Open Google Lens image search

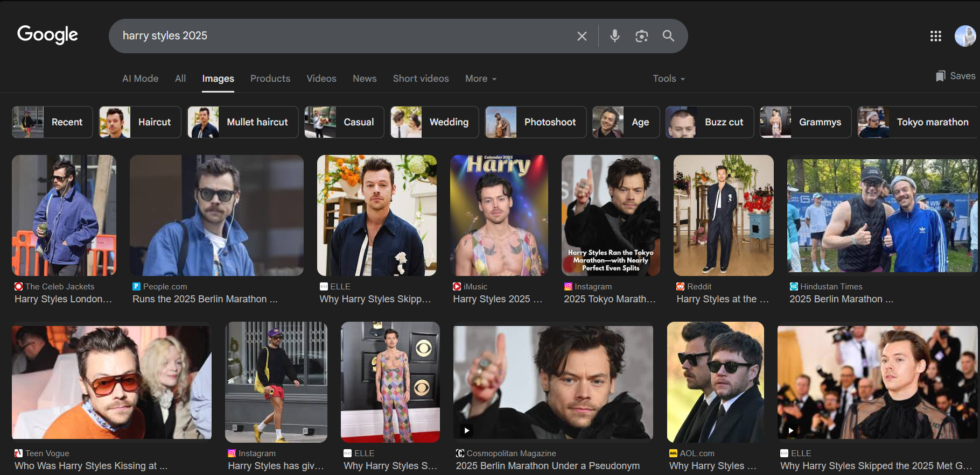coord(641,36)
